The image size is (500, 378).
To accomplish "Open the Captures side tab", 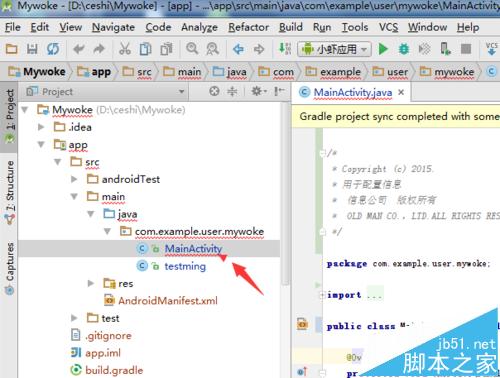I will click(10, 268).
